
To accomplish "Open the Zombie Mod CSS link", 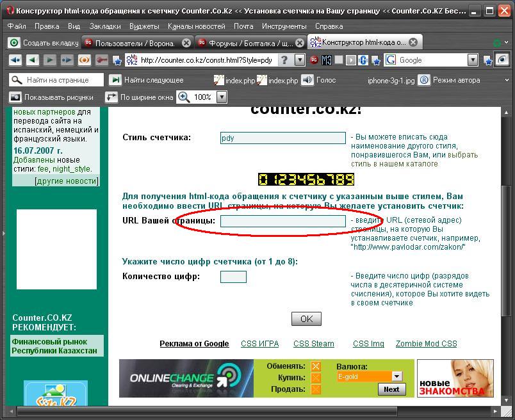I will (427, 344).
